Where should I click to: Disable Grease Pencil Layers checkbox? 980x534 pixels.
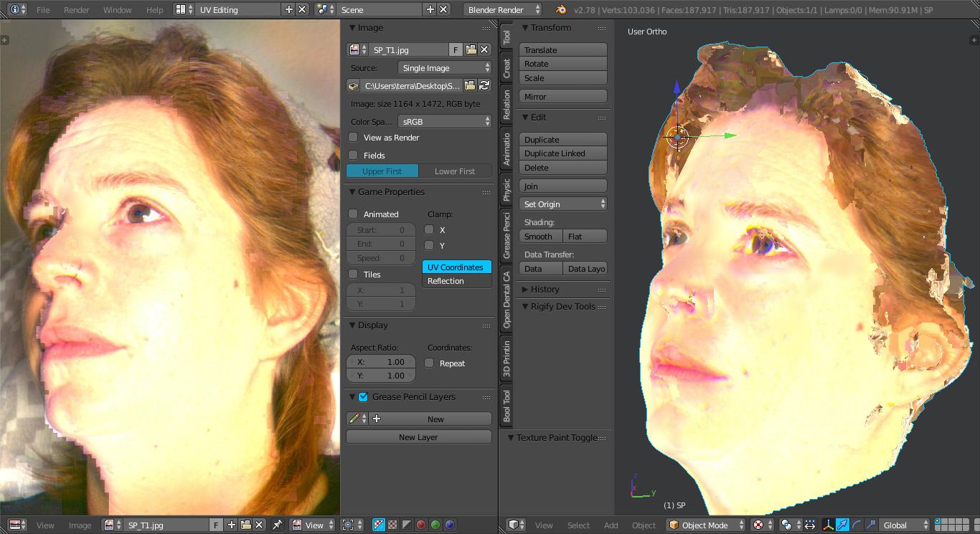click(363, 396)
